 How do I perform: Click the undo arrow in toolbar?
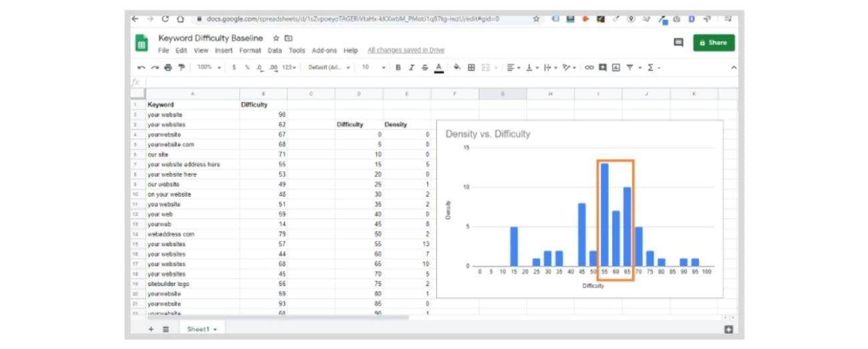coord(141,67)
